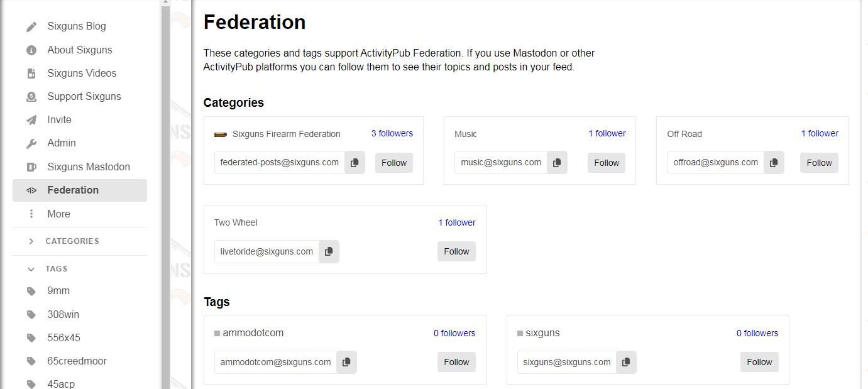
Task: Click the offroad@sixguns.com address field
Action: point(716,163)
